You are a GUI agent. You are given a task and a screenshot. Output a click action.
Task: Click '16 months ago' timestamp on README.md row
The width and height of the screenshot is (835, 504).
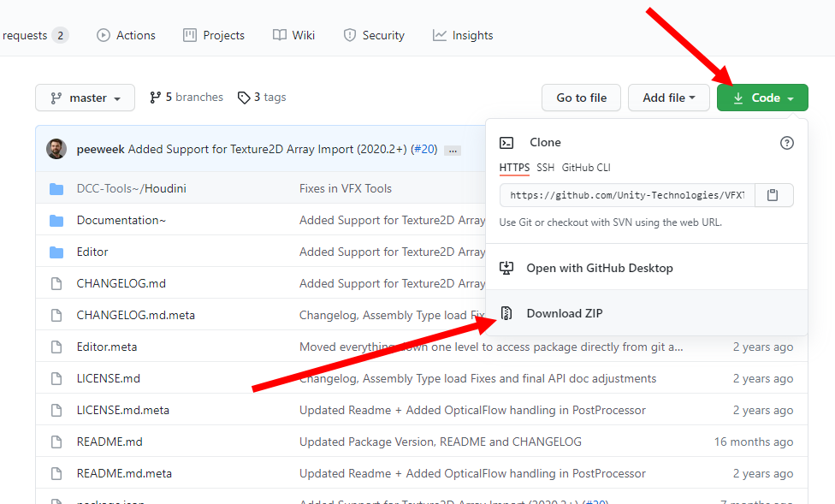coord(754,442)
